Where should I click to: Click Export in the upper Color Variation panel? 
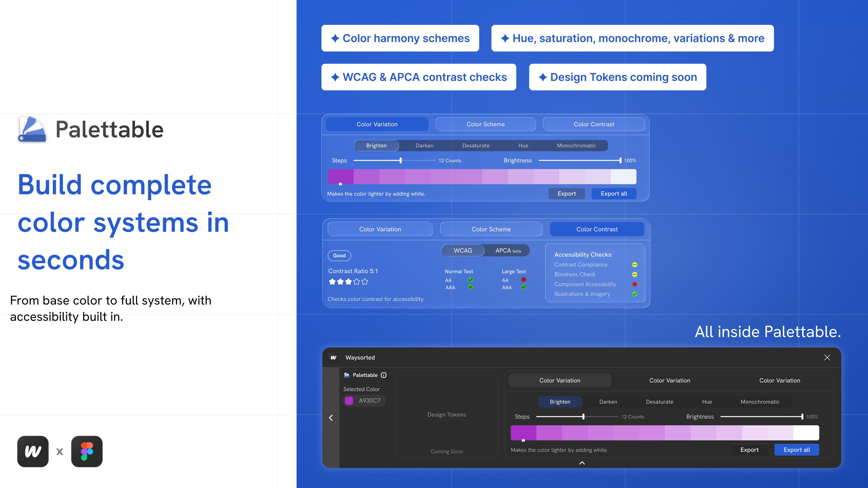566,193
